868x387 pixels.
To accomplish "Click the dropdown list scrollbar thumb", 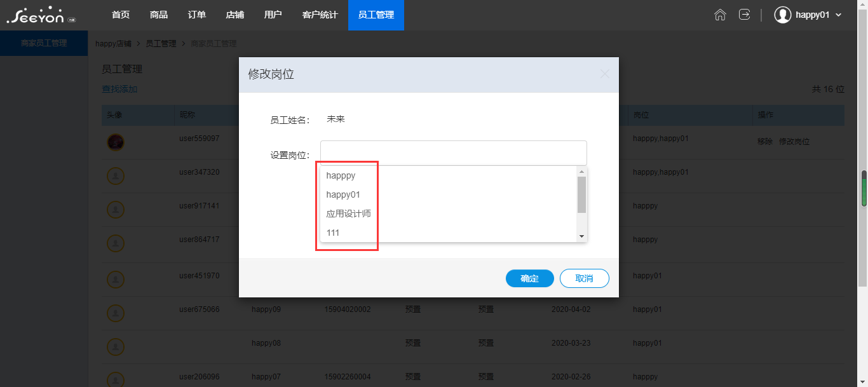I will point(581,194).
